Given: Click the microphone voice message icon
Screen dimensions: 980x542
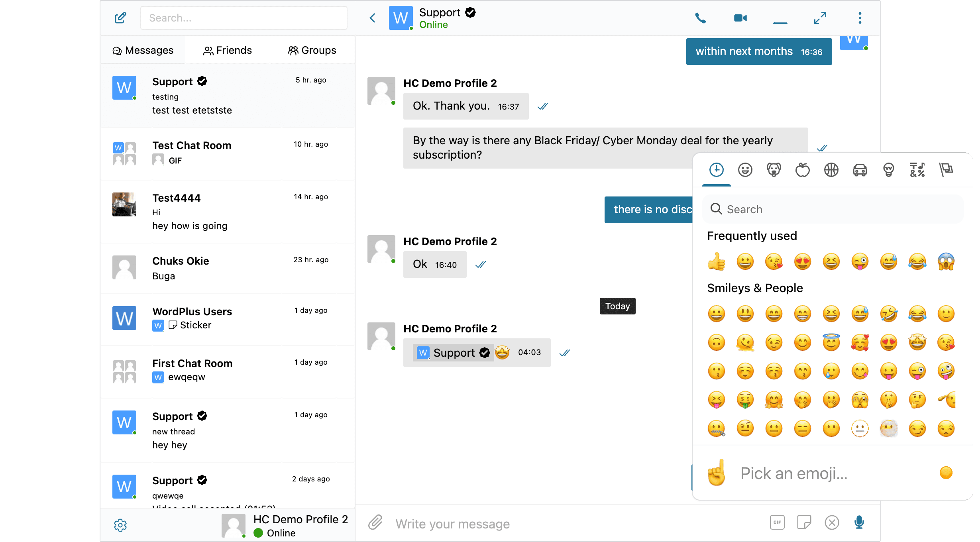Looking at the screenshot, I should pos(859,522).
